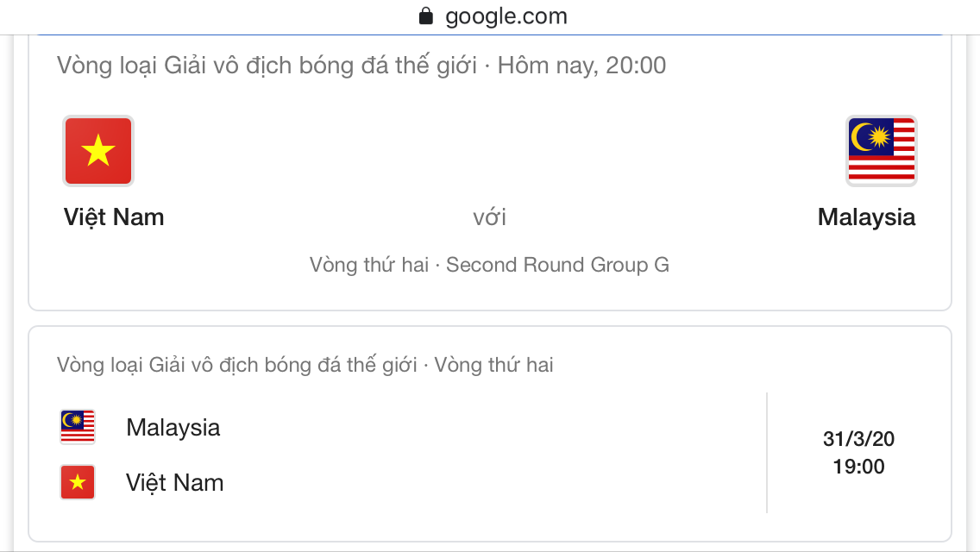Click 'Vòng thứ hai' in first card subtitle

[369, 265]
